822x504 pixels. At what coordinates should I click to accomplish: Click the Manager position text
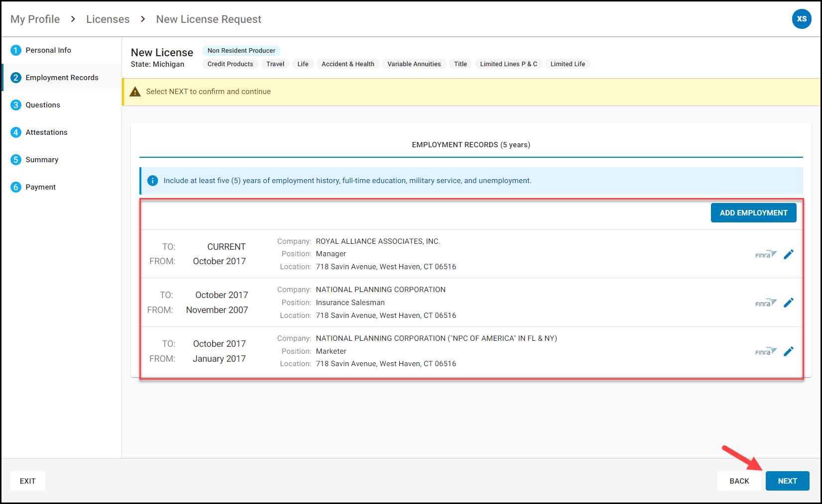coord(331,254)
